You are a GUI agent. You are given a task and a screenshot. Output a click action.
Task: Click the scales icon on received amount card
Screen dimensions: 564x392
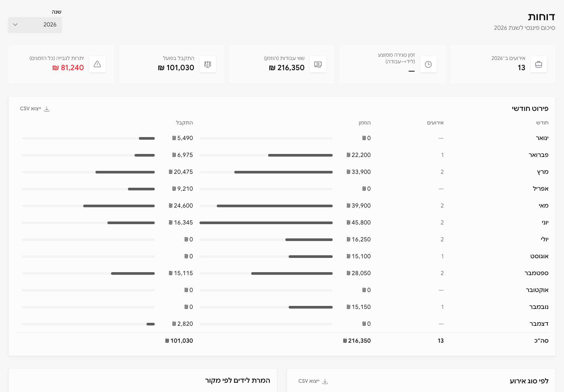tap(207, 64)
